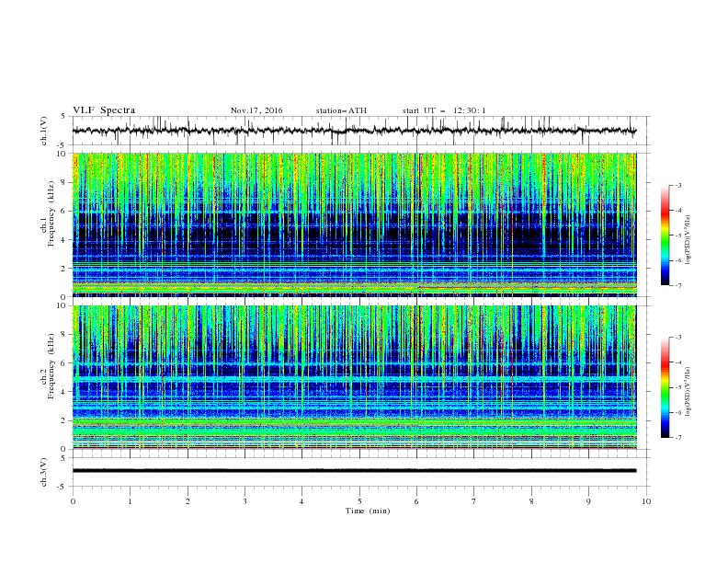Viewport: 728px width, 563px height.
Task: Click the "-7" label on lower color bar
Action: pos(677,438)
